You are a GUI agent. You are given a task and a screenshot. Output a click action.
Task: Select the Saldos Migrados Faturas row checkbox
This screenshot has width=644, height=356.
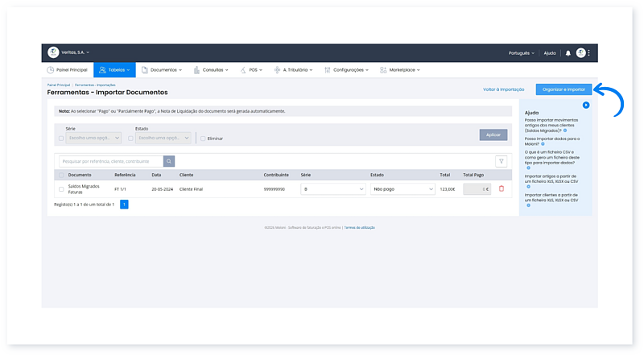tap(61, 189)
